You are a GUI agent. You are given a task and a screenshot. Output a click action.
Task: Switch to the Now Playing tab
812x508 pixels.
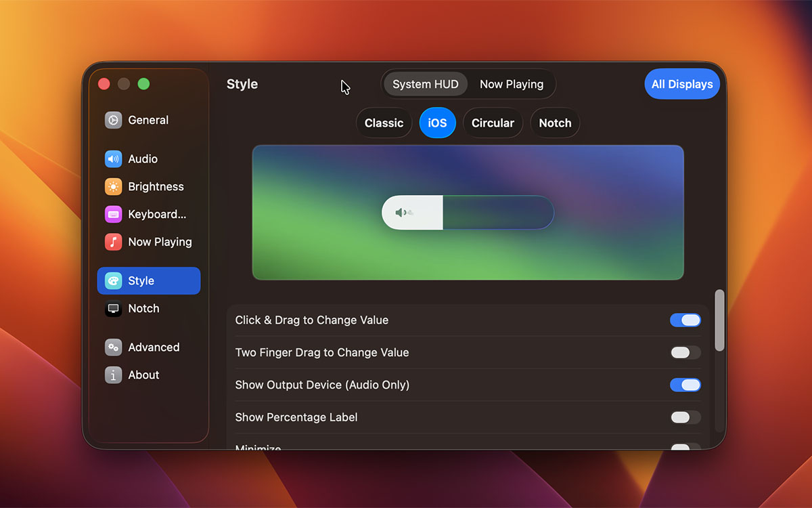coord(512,85)
